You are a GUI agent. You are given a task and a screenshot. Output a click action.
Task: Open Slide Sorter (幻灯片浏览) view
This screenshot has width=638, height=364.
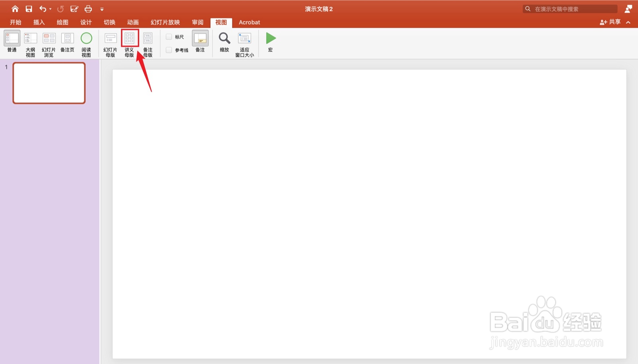coord(49,45)
